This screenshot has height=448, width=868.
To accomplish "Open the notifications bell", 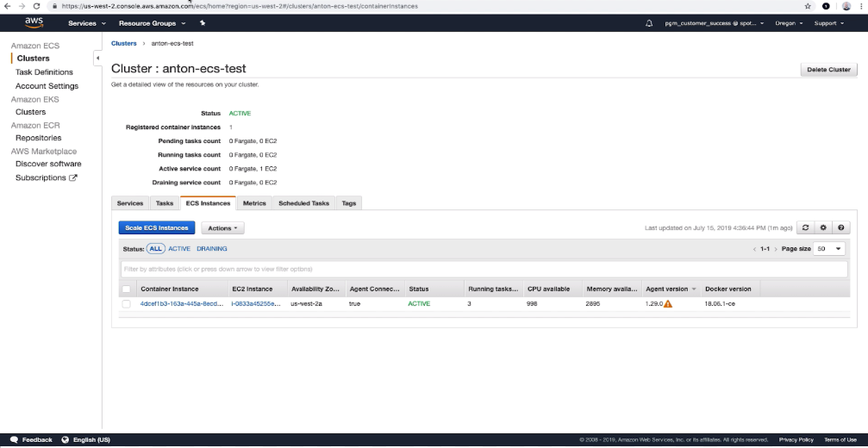I will (x=649, y=23).
